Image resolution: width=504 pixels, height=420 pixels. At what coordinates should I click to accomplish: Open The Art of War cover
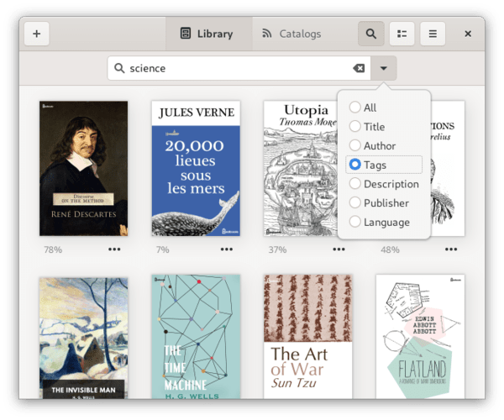(308, 337)
